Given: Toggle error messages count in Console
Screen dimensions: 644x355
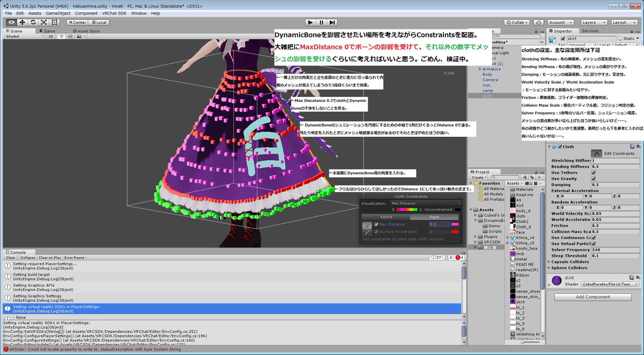Looking at the screenshot, I should (x=459, y=257).
